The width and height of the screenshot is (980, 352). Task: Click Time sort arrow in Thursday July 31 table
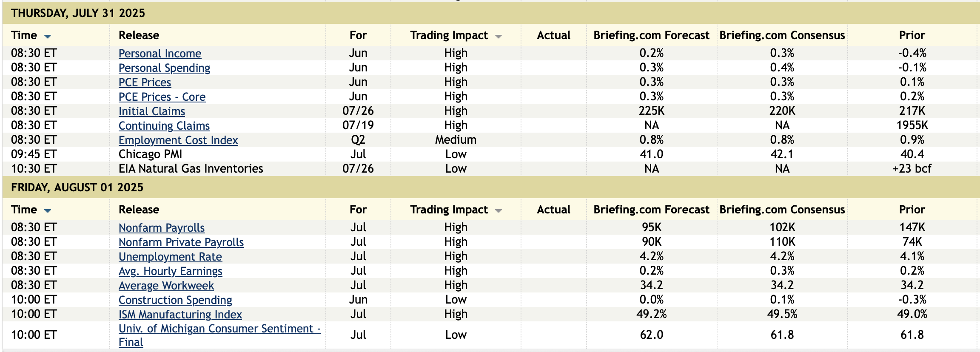click(x=48, y=36)
